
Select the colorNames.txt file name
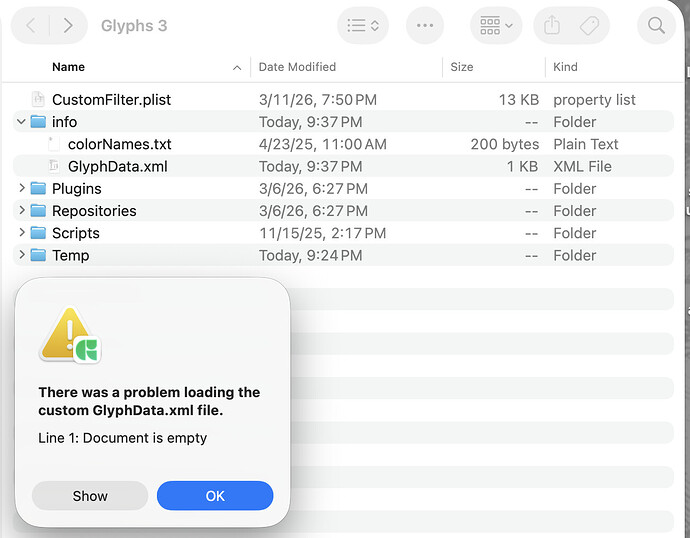pyautogui.click(x=119, y=144)
